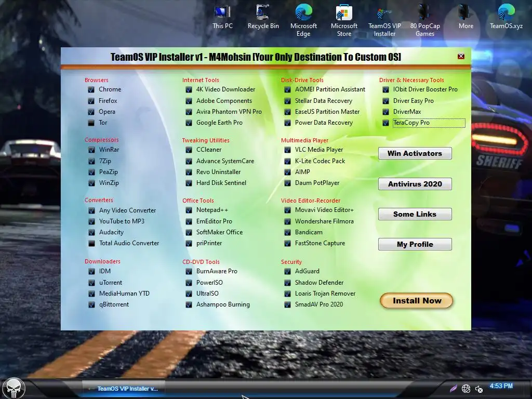532x399 pixels.
Task: Select TeamOS VIP Installer taskbar button
Action: click(124, 389)
